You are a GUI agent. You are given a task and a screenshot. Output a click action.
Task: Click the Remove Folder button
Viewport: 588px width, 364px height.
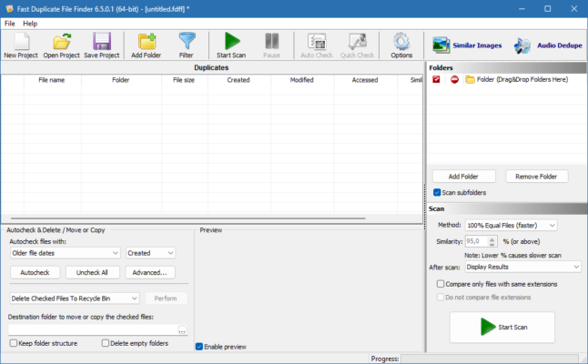536,177
